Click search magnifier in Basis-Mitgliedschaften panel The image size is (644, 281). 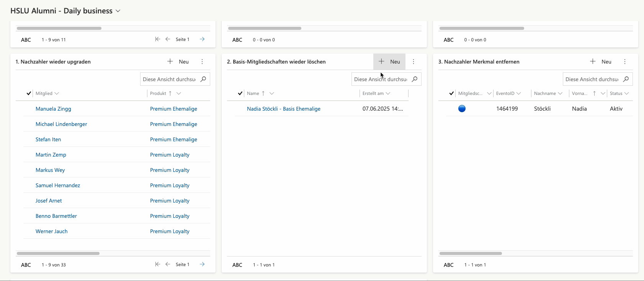(415, 79)
